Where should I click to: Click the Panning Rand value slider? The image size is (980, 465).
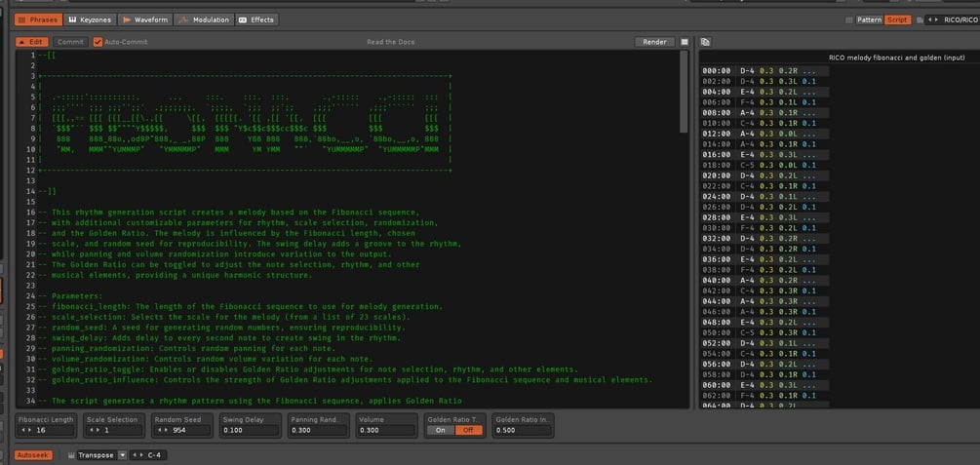pos(319,430)
